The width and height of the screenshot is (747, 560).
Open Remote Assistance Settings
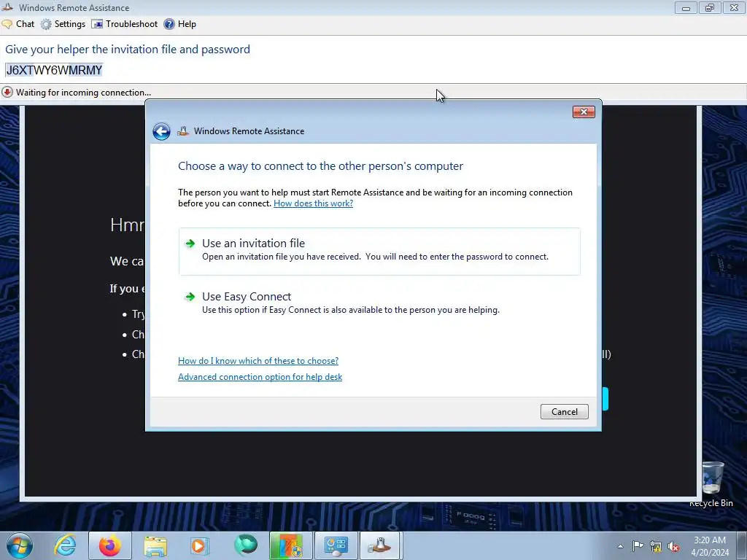click(x=63, y=24)
